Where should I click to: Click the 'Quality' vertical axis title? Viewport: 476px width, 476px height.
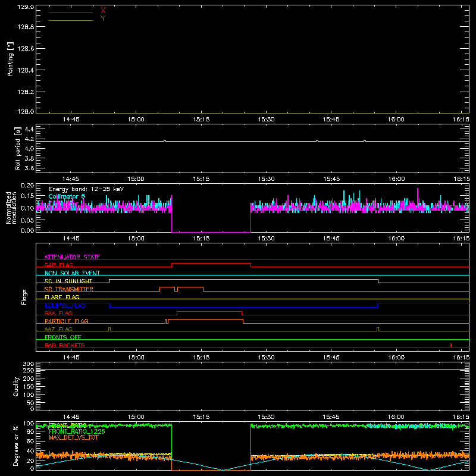coord(16,386)
